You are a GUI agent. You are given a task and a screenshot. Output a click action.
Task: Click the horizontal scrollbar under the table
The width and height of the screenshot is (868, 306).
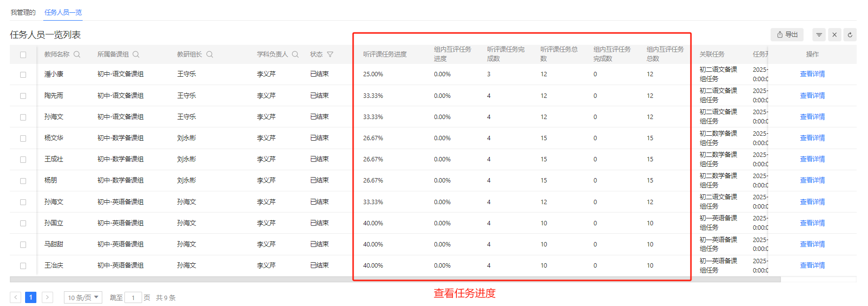pos(393,279)
